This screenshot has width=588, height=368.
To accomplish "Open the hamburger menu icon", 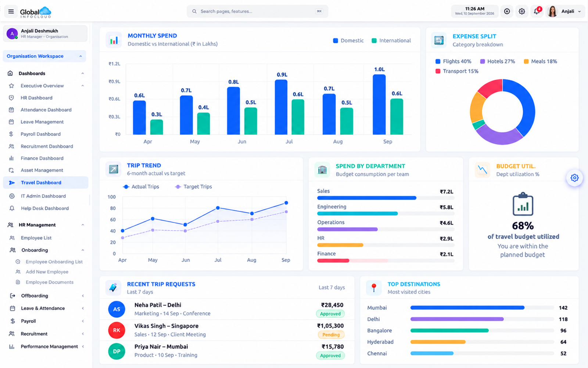I will (11, 11).
